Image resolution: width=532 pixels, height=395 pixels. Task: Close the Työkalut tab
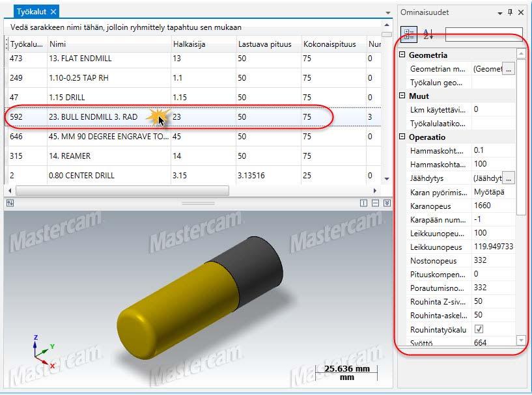[x=53, y=12]
